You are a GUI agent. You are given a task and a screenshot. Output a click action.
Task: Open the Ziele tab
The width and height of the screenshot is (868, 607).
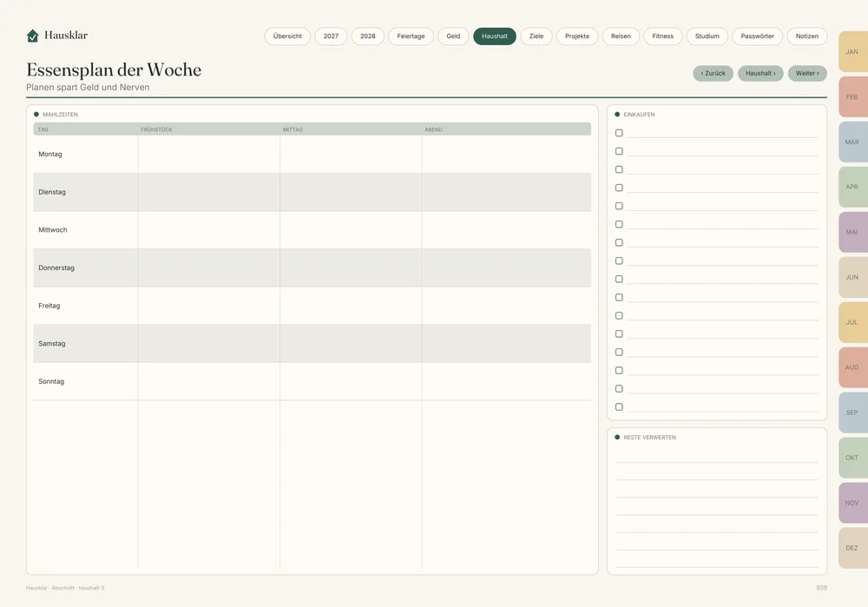click(x=536, y=36)
